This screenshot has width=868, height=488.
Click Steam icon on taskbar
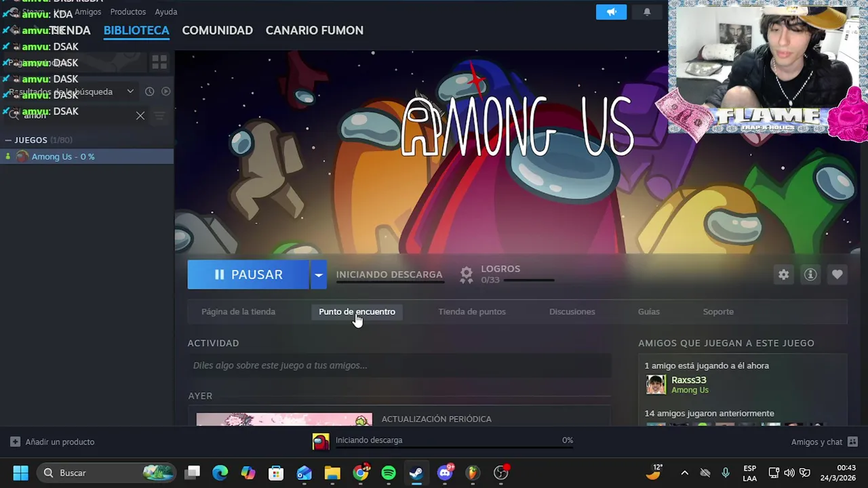pyautogui.click(x=416, y=472)
